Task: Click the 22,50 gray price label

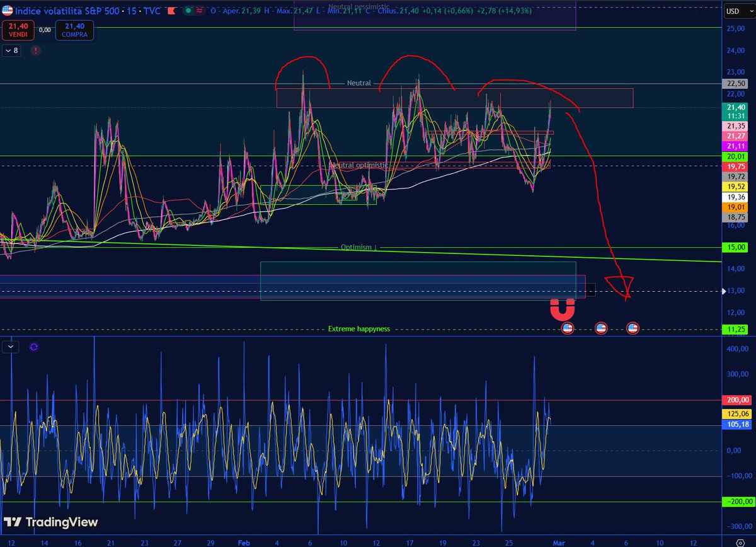Action: pos(735,84)
